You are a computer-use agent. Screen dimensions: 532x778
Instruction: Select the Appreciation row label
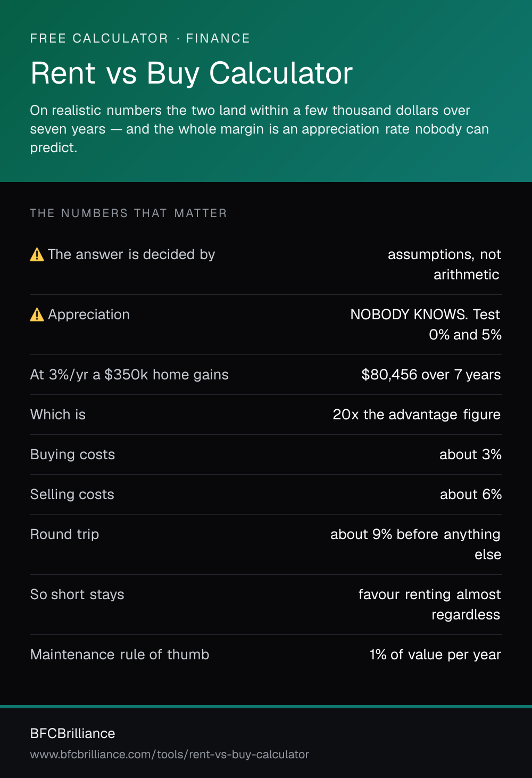pos(89,314)
